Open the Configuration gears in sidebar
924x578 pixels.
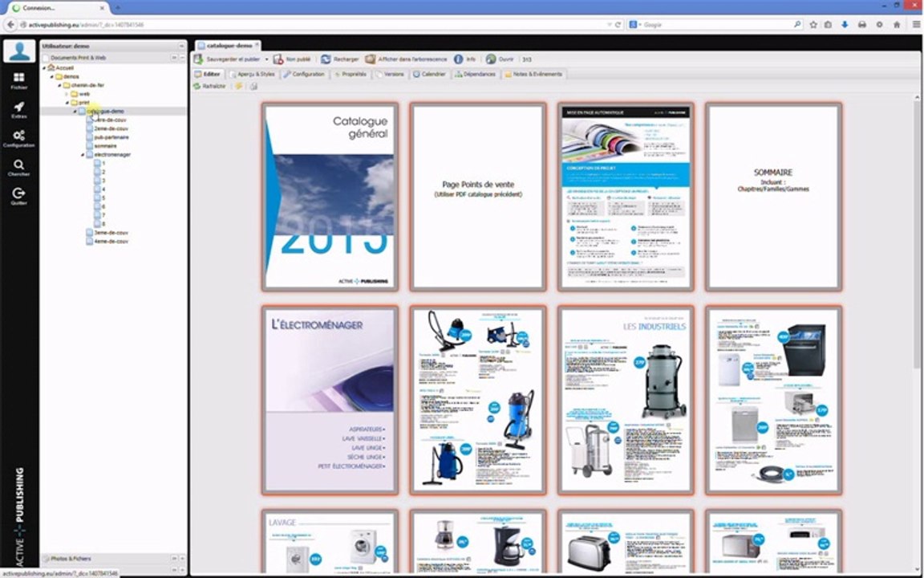click(x=19, y=139)
